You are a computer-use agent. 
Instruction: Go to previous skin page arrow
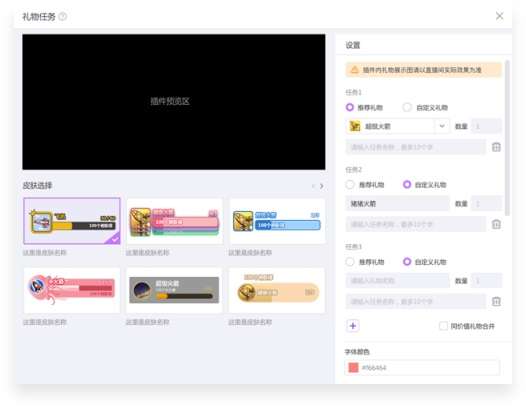pos(313,186)
